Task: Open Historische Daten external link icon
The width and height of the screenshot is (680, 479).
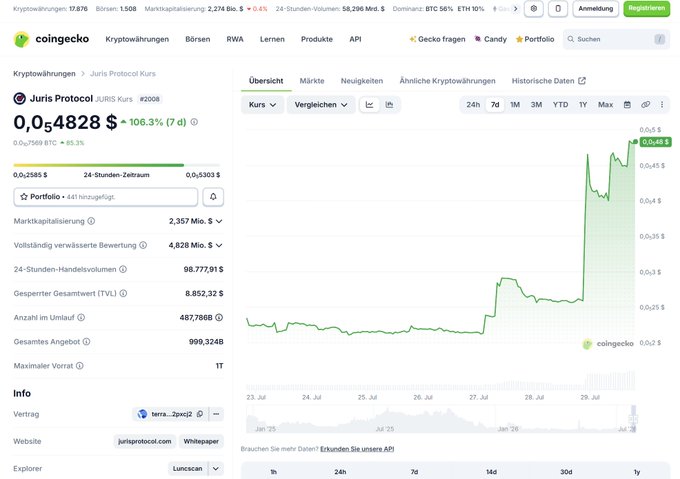Action: [582, 81]
